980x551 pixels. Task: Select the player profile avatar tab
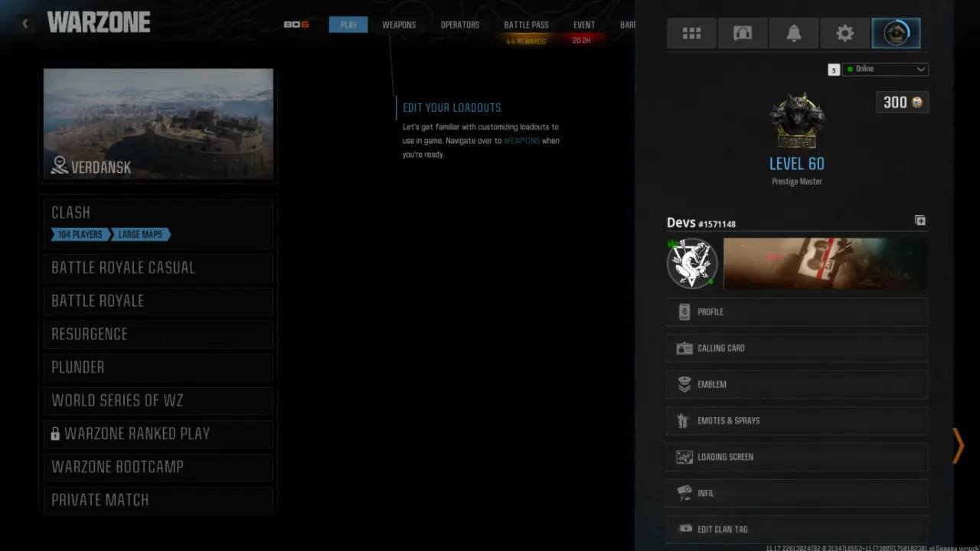pyautogui.click(x=896, y=33)
